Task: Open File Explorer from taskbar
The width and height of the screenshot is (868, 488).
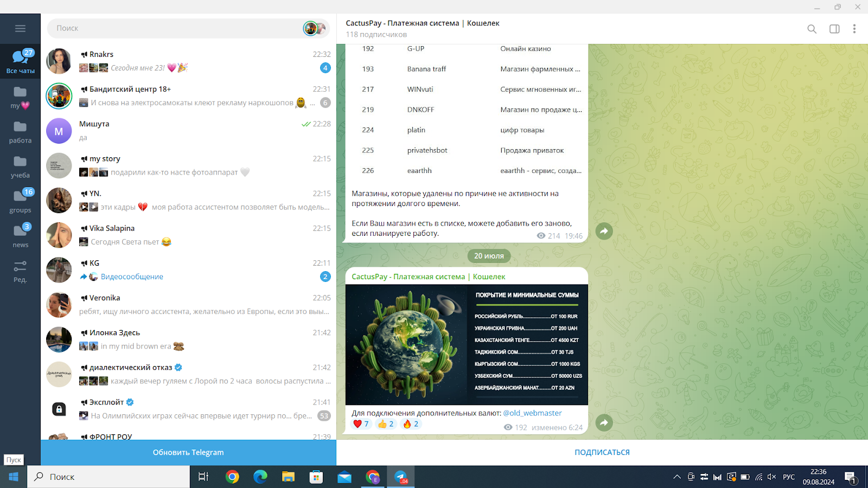Action: tap(288, 477)
